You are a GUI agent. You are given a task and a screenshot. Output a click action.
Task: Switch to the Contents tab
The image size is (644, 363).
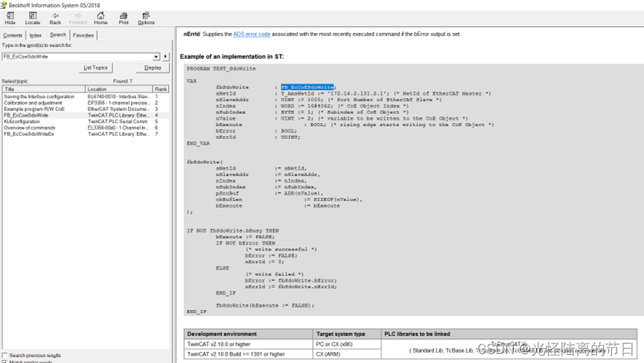point(13,35)
